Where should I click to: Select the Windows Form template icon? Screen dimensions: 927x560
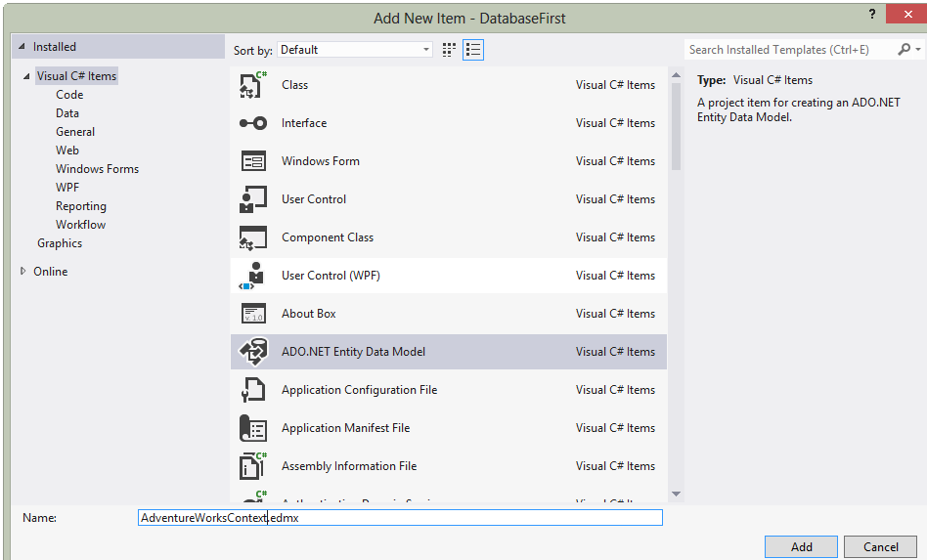click(253, 160)
